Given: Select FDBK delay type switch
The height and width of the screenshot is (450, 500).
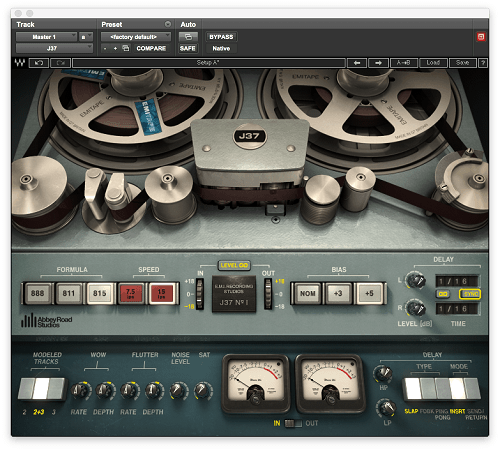Looking at the screenshot, I should click(x=428, y=389).
